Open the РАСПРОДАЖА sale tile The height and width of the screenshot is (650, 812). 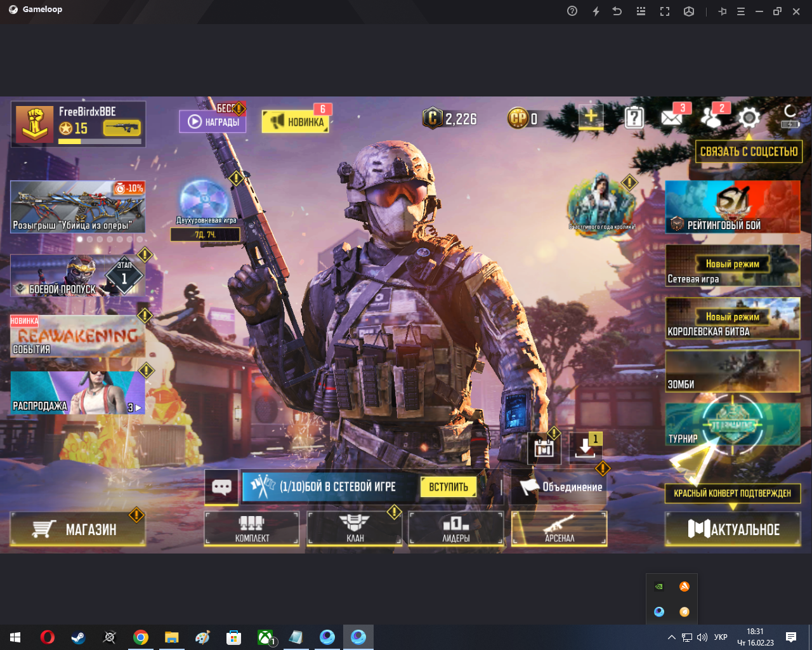pyautogui.click(x=77, y=393)
